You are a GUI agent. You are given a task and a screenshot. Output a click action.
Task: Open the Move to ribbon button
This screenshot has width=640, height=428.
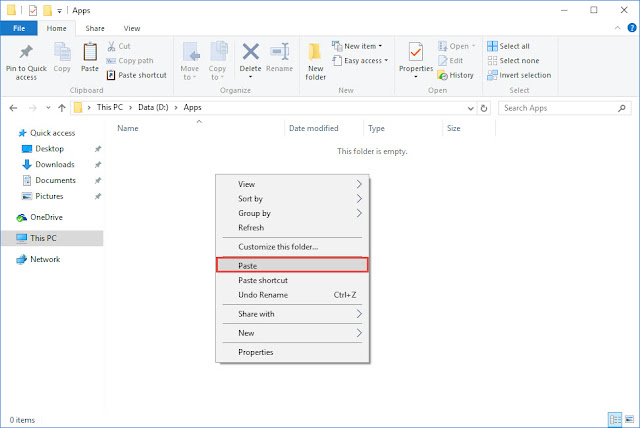pyautogui.click(x=190, y=61)
